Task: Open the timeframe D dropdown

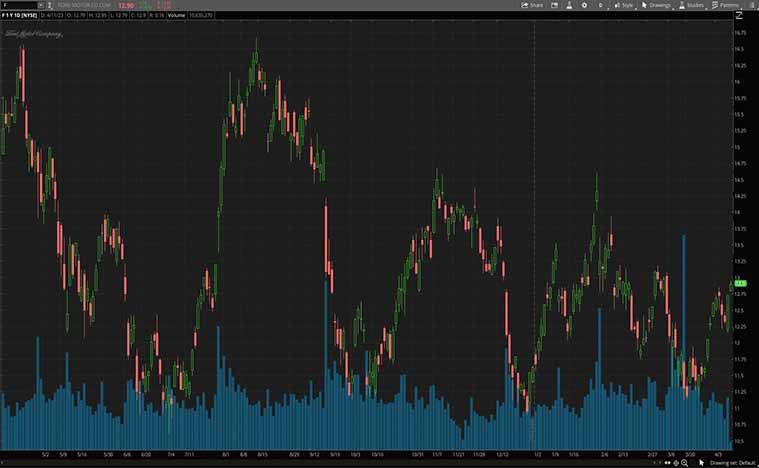Action: pyautogui.click(x=602, y=5)
